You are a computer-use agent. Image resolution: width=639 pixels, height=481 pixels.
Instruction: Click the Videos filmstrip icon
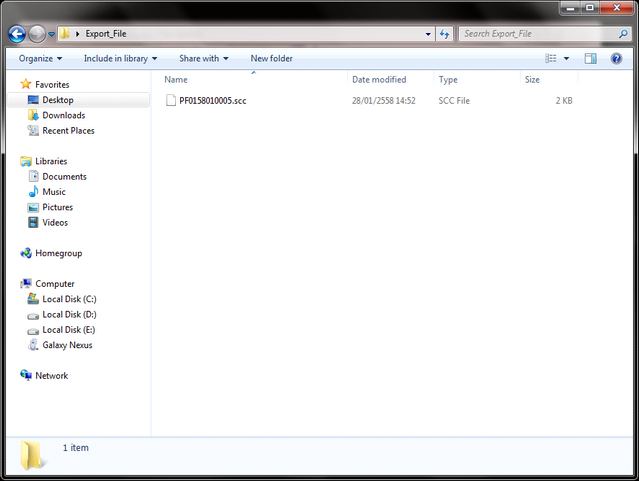[x=33, y=223]
